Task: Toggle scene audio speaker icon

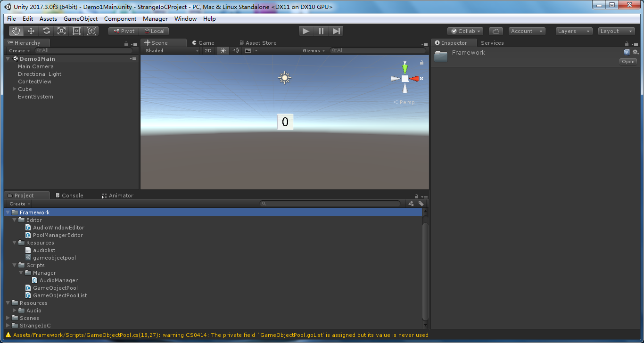Action: [x=236, y=50]
